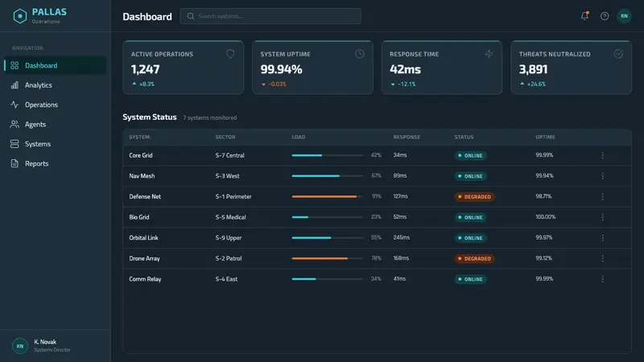The image size is (644, 362).
Task: Open Reports in navigation
Action: tap(55, 163)
